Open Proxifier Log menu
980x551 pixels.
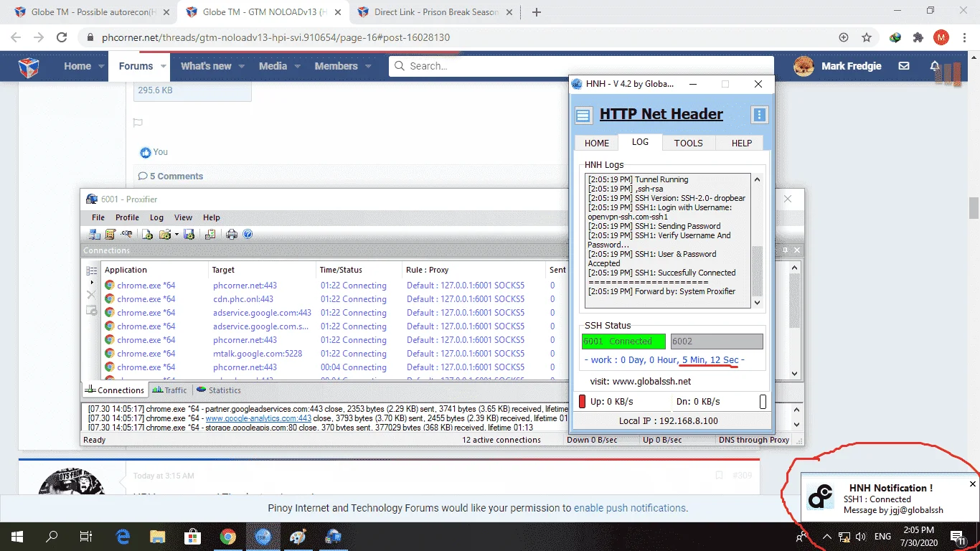click(x=156, y=217)
